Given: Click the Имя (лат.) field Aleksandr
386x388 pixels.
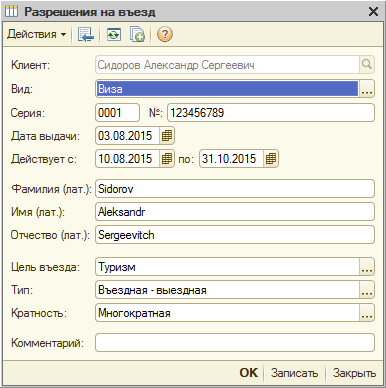Looking at the screenshot, I should (235, 212).
